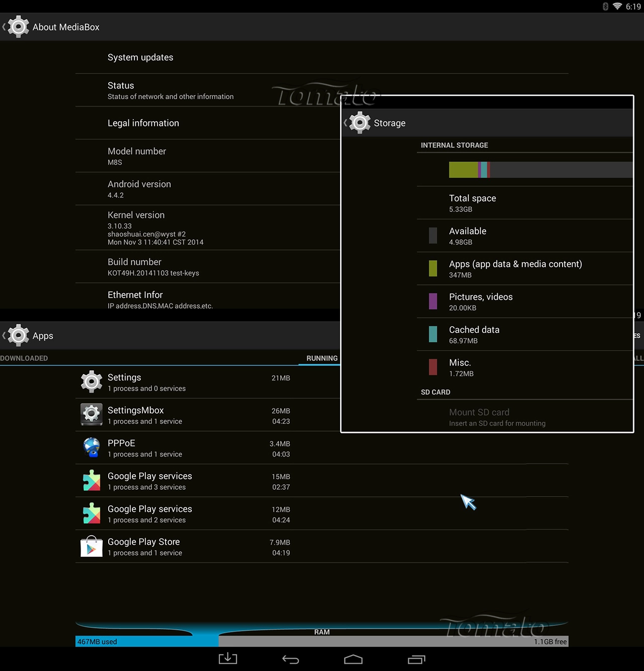Click the 6:19 clock in status bar
Viewport: 644px width, 671px height.
[x=633, y=7]
